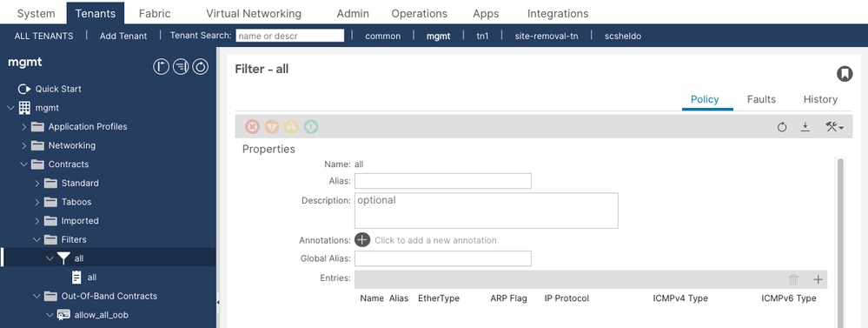Collapse the mgmt tenant tree node

tap(11, 108)
